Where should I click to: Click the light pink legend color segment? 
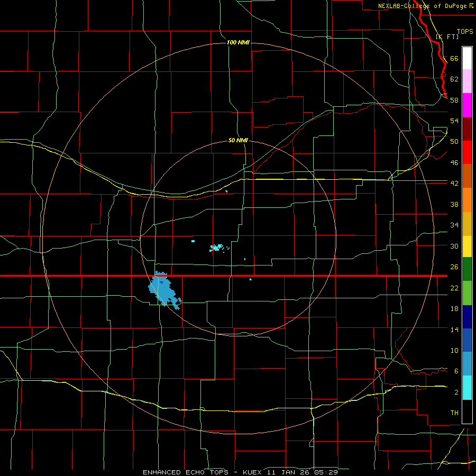467,81
